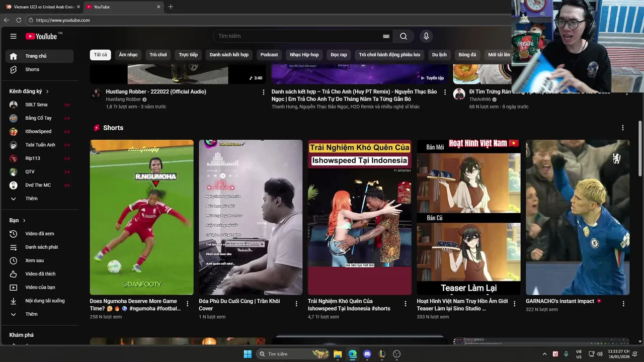The image size is (644, 362).
Task: Open Nội dung tải xuống downloads
Action: [x=39, y=301]
